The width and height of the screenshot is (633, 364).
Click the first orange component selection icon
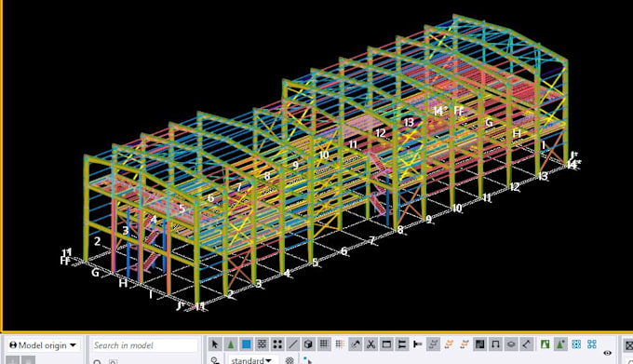tap(449, 344)
